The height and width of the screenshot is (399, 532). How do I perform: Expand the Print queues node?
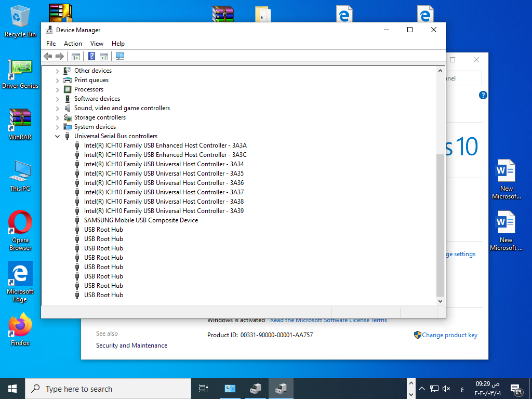pyautogui.click(x=57, y=81)
